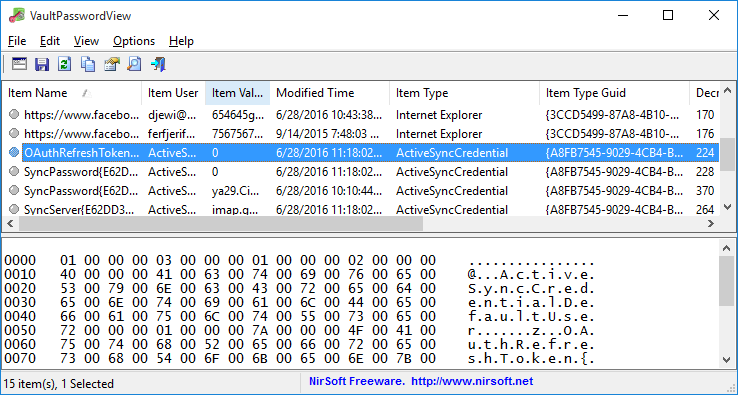Click the Find magnifier toolbar icon
Viewport: 738px width, 395px height.
(134, 64)
